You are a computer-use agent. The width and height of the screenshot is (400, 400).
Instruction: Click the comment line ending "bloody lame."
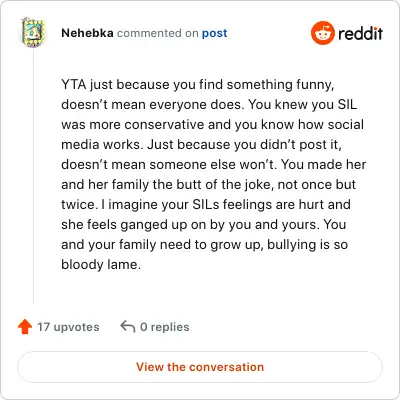pyautogui.click(x=101, y=265)
